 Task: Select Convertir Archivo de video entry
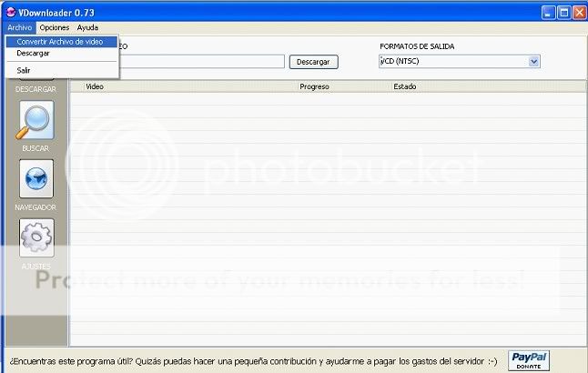62,42
